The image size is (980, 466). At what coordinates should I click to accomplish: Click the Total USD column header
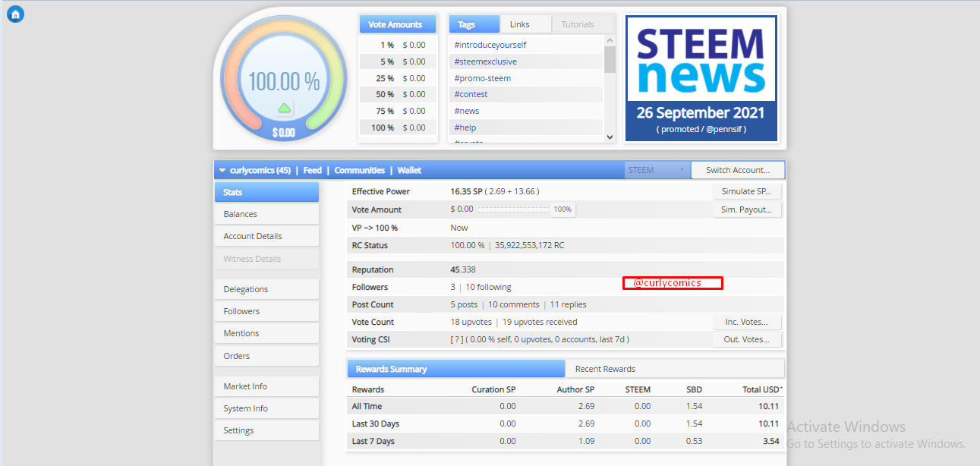[761, 389]
